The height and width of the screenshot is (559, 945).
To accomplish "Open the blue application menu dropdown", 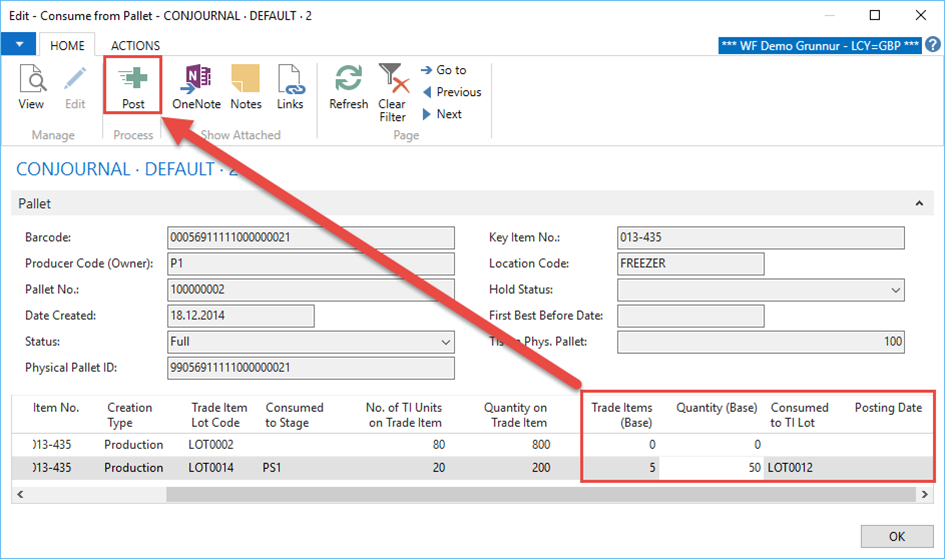I will [x=19, y=45].
